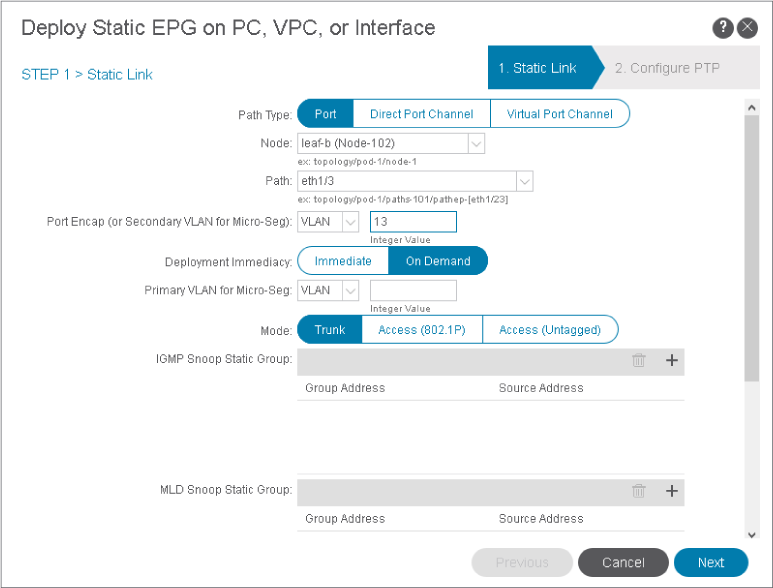This screenshot has height=588, width=773.
Task: Expand the Node dropdown showing leaf-b
Action: tap(476, 144)
